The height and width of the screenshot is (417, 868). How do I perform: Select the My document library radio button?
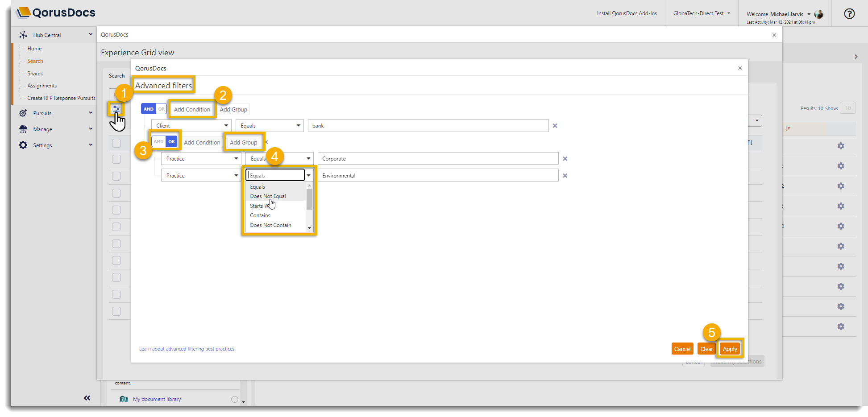(235, 399)
